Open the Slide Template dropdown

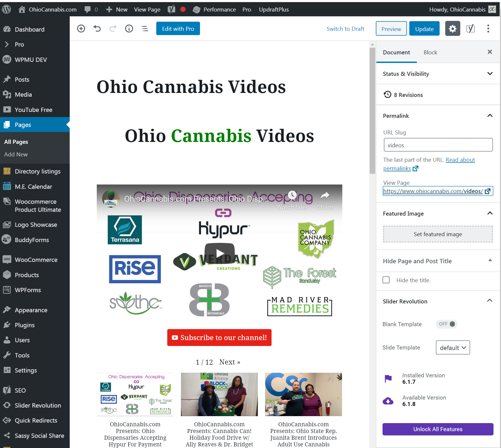click(453, 348)
